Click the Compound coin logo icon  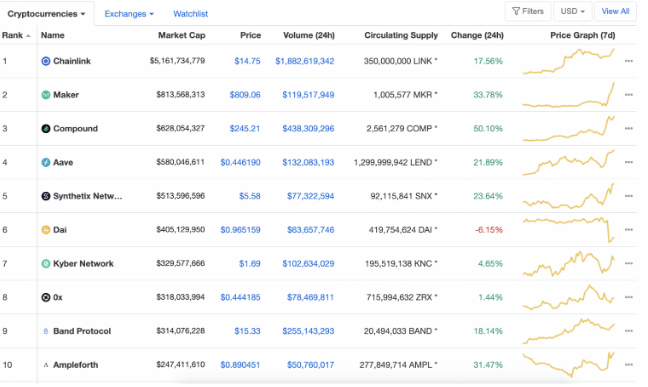[x=46, y=129]
